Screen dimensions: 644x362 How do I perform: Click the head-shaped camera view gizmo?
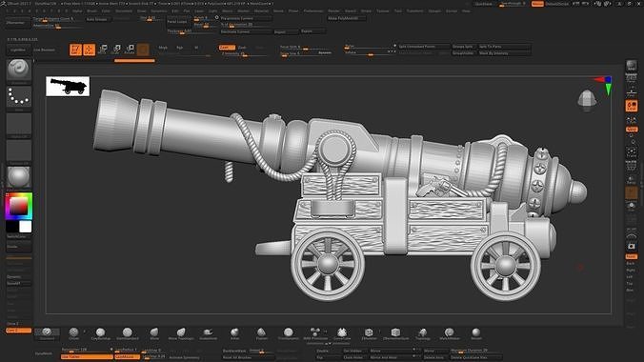587,100
